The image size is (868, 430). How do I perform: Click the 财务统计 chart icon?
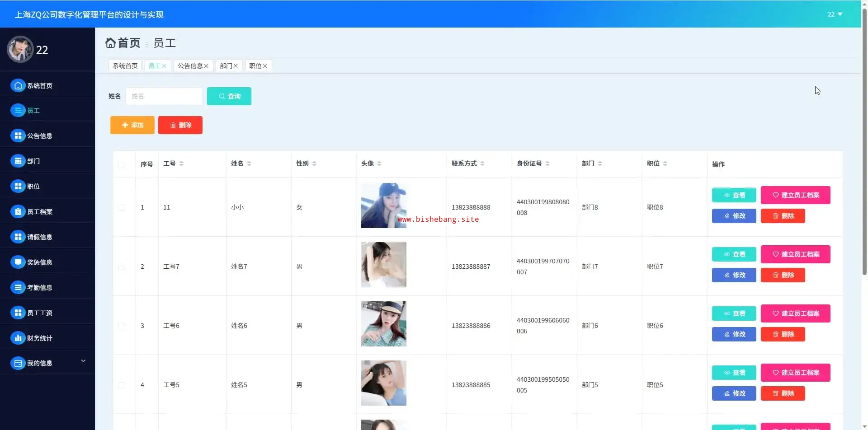pyautogui.click(x=18, y=338)
